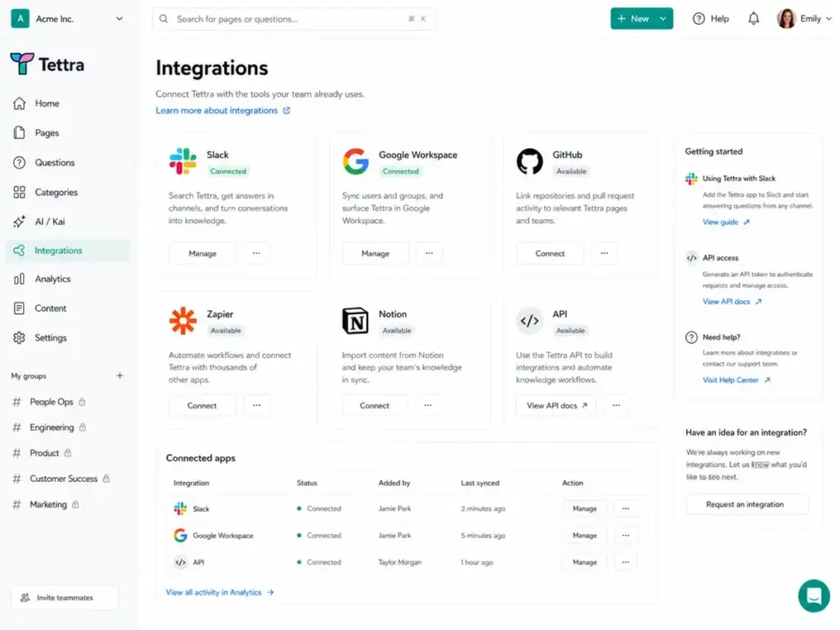
Task: Click Manage in Slack table row
Action: pos(584,509)
